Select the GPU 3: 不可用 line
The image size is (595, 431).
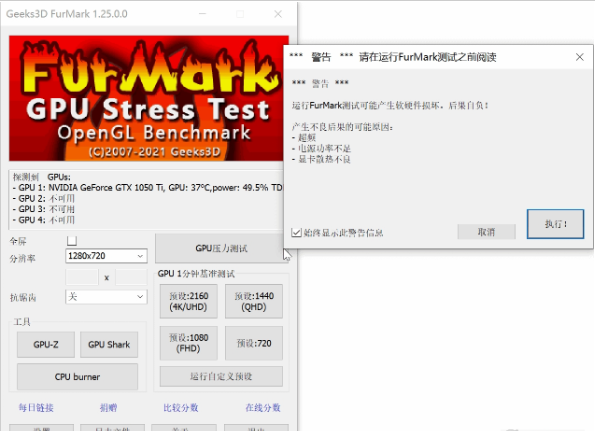(44, 209)
